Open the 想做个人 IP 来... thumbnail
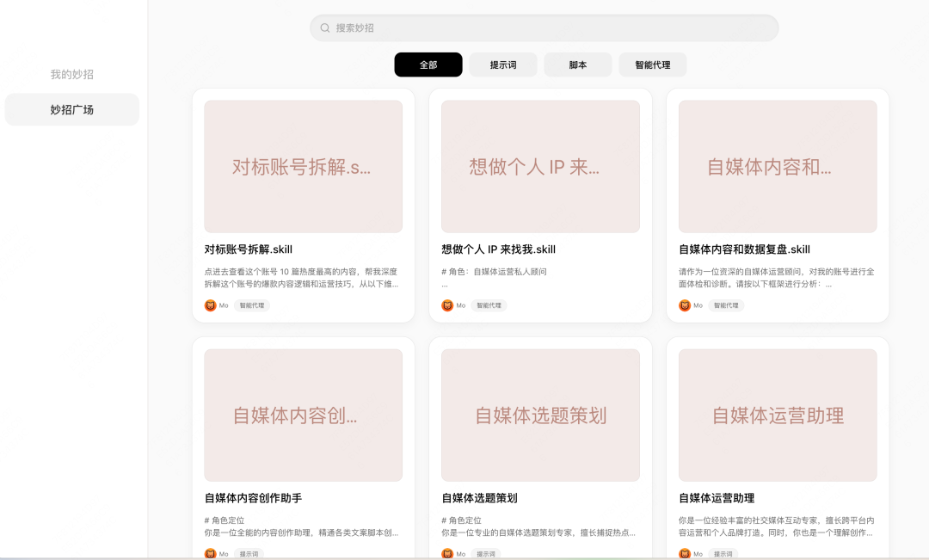 click(x=540, y=167)
